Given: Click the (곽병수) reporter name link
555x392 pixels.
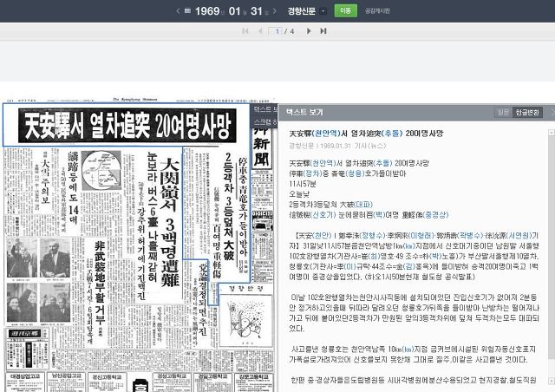Looking at the screenshot, I should click(x=470, y=236).
